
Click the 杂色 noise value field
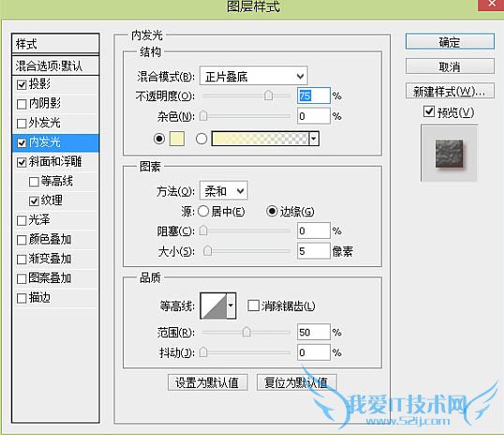pos(314,116)
